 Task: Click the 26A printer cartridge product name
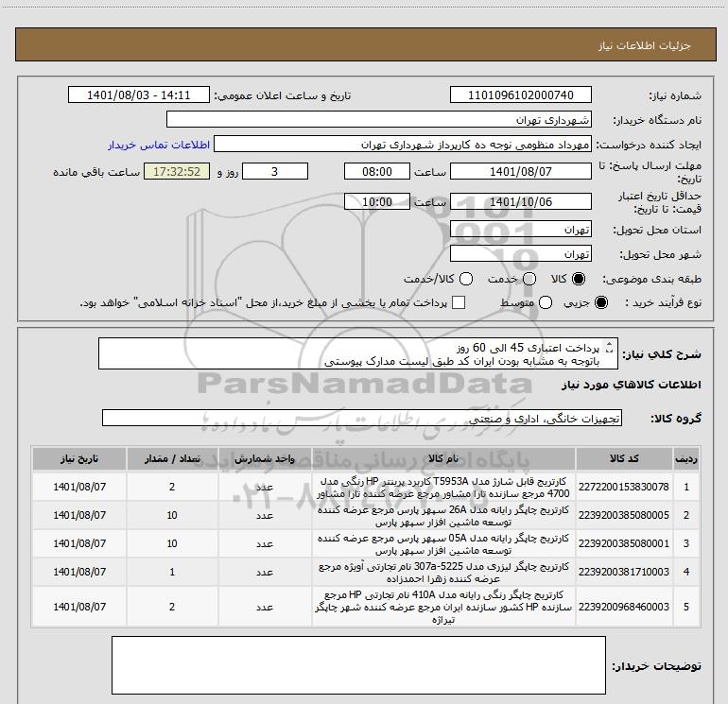(x=443, y=516)
